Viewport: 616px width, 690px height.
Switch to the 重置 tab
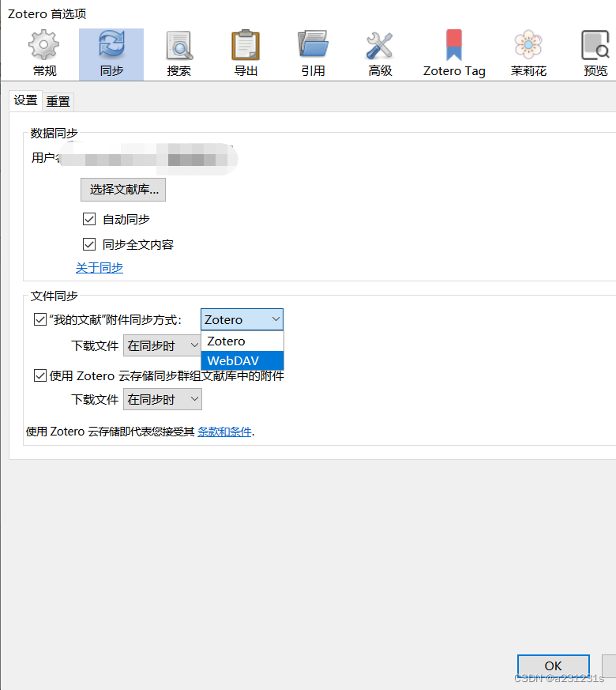tap(58, 102)
